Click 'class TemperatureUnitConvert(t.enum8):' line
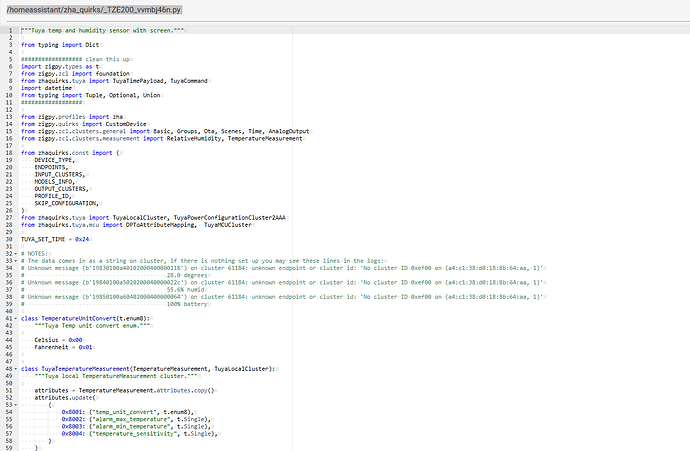This screenshot has height=451, width=690. pos(85,319)
